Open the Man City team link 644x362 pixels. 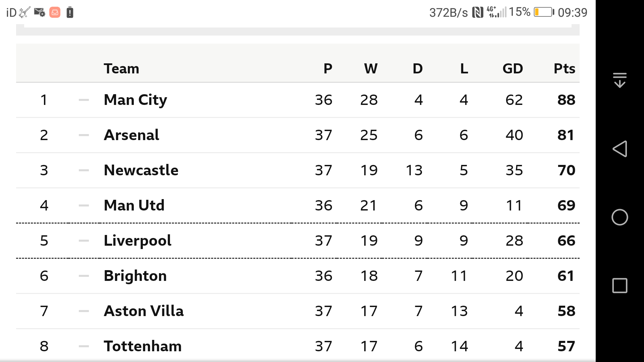pyautogui.click(x=136, y=100)
